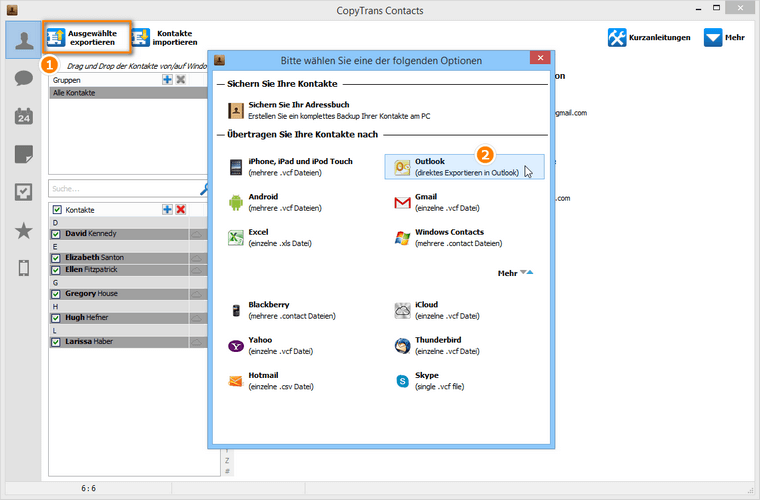Add a new group with plus icon
The image size is (760, 500).
[x=167, y=79]
